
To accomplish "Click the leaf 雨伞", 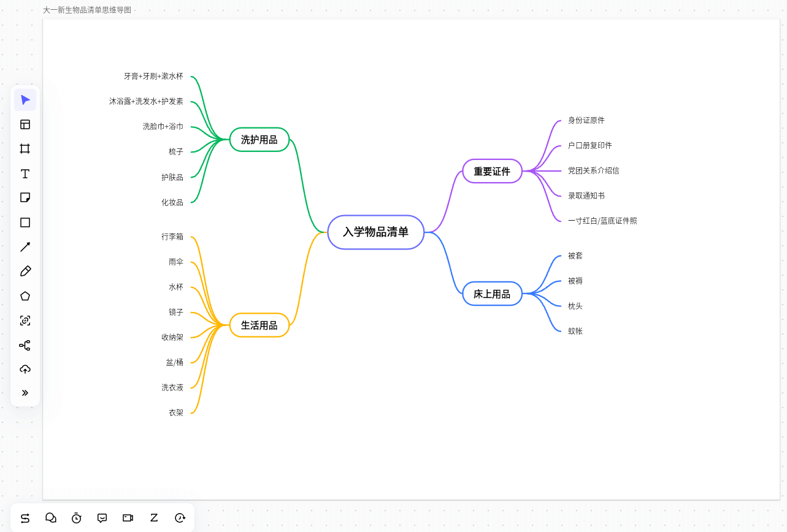I will tap(176, 262).
